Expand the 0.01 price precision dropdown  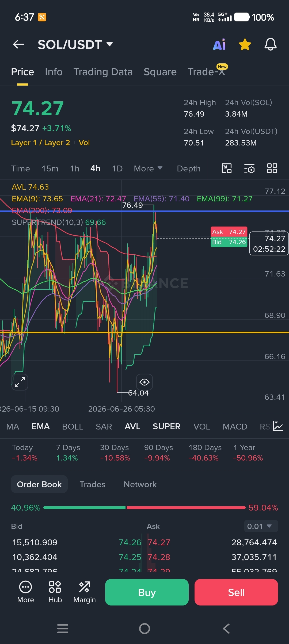[261, 526]
